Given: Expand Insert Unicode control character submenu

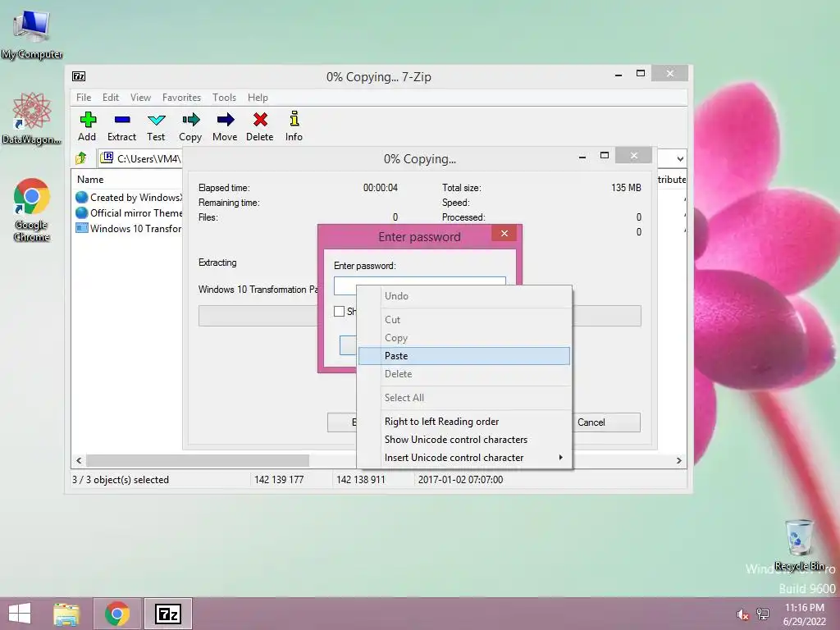Looking at the screenshot, I should 464,458.
